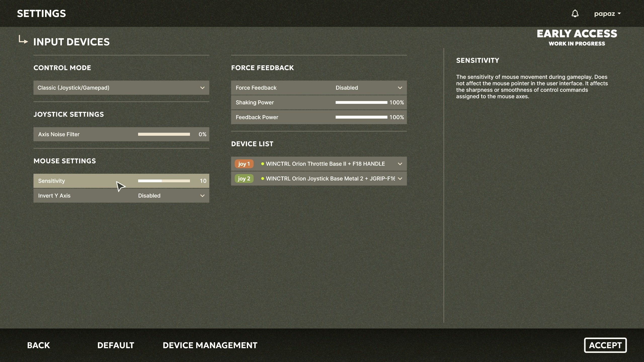Image resolution: width=644 pixels, height=362 pixels.
Task: Adjust the Shaking Power slider
Action: point(361,102)
